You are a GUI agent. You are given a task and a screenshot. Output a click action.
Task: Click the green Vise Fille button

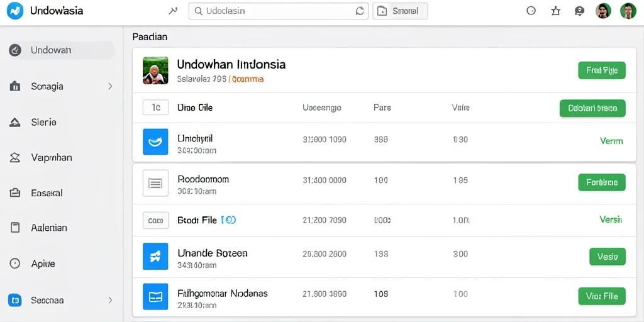tap(602, 296)
